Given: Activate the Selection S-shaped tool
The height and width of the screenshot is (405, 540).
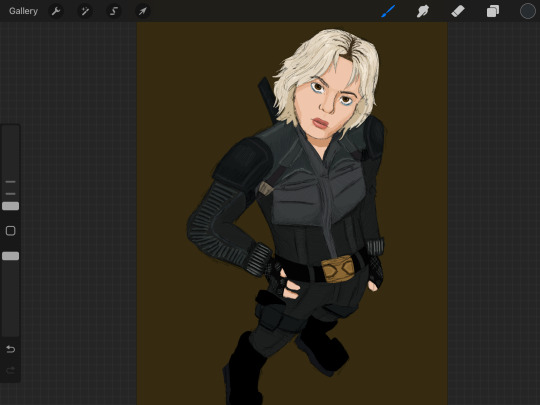Looking at the screenshot, I should click(x=114, y=11).
